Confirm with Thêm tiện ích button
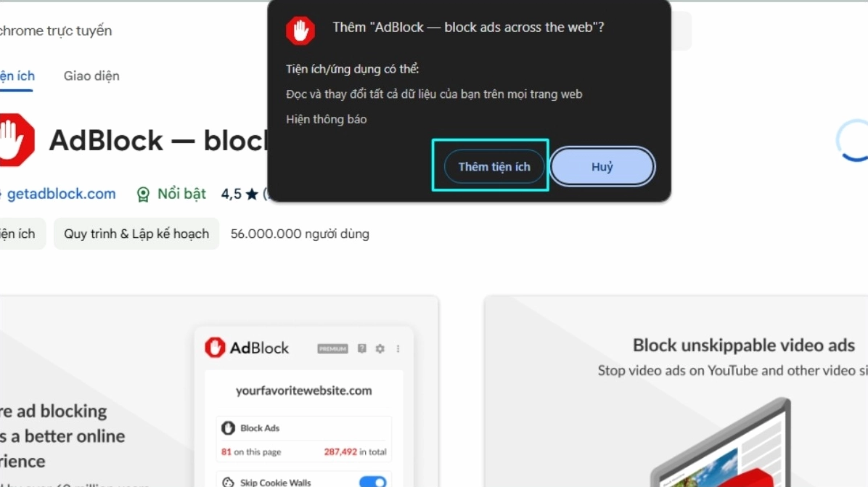Screen dimensions: 868x487 coord(494,167)
